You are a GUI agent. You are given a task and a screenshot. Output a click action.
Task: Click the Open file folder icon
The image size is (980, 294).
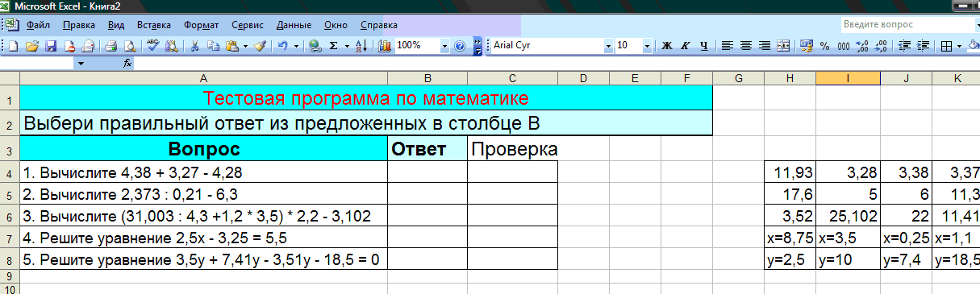[32, 46]
